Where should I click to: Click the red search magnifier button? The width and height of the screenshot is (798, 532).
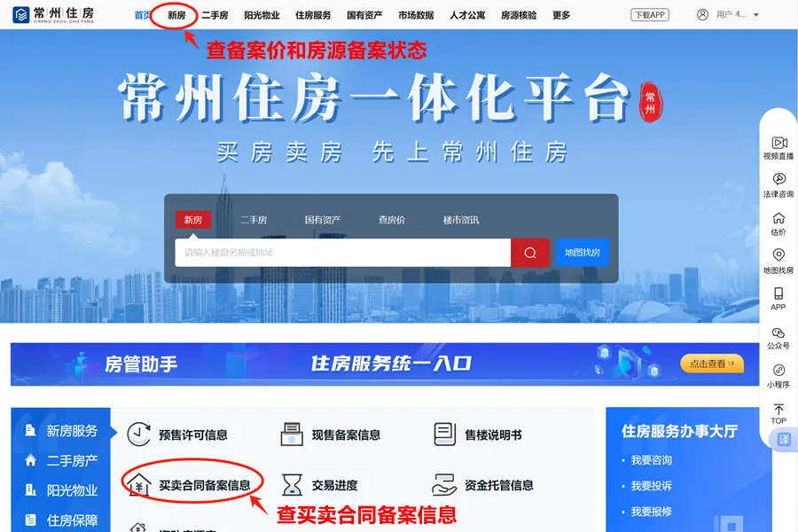(x=529, y=253)
